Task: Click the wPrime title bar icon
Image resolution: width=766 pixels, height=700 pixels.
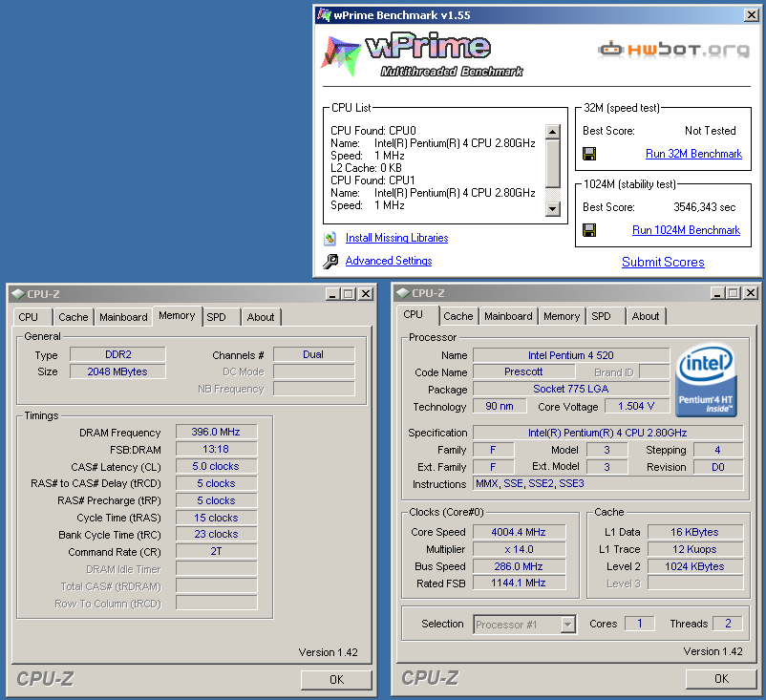Action: click(324, 14)
